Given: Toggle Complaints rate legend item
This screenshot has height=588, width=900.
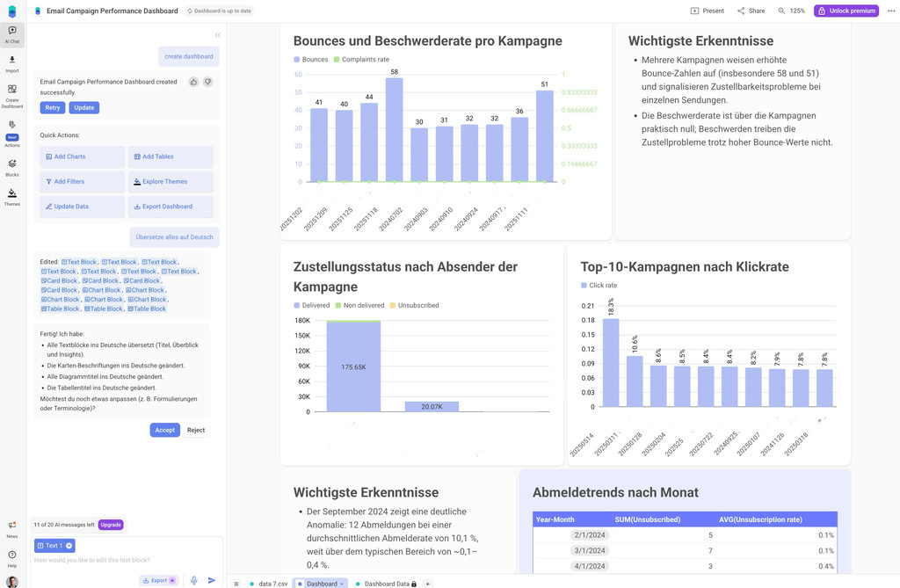Looking at the screenshot, I should tap(361, 60).
